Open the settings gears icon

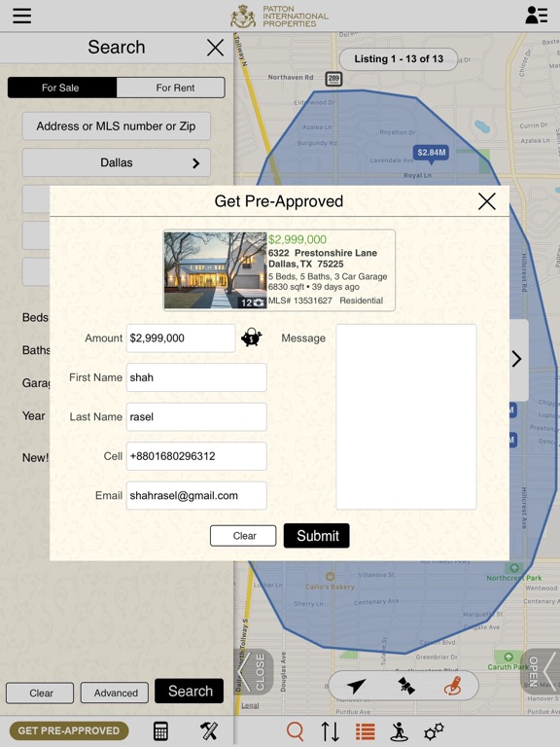tap(434, 731)
